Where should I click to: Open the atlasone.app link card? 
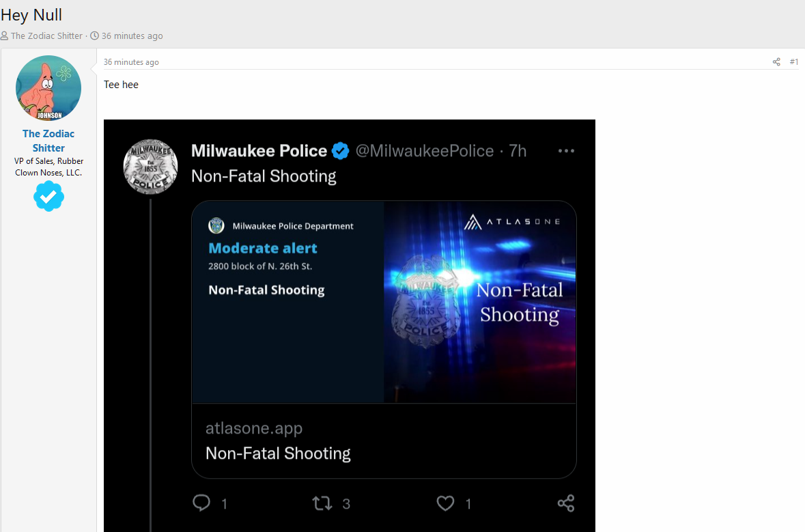384,339
